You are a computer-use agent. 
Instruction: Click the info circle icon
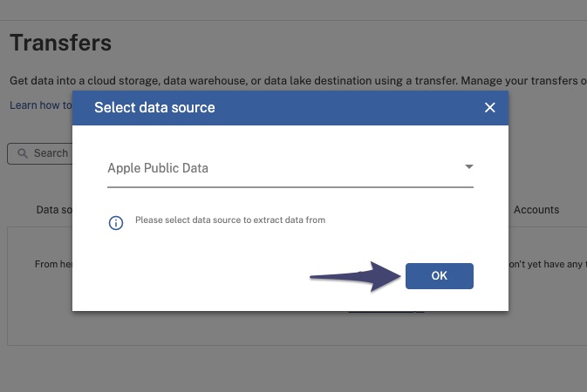(x=116, y=223)
